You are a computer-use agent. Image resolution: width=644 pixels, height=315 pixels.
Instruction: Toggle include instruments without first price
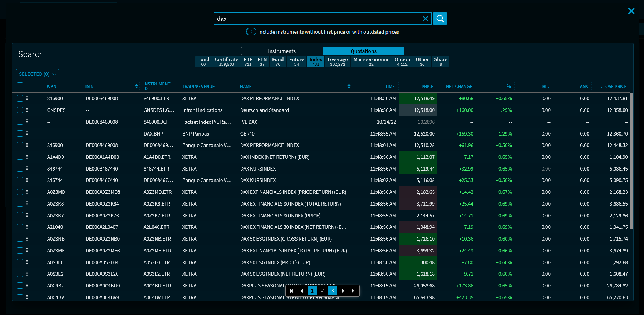[x=251, y=32]
